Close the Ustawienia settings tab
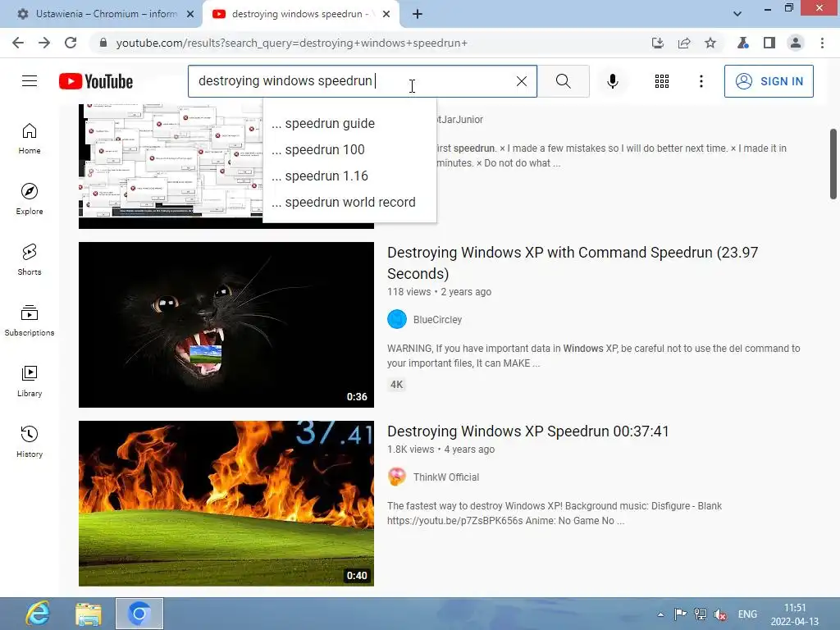The image size is (840, 630). (190, 15)
